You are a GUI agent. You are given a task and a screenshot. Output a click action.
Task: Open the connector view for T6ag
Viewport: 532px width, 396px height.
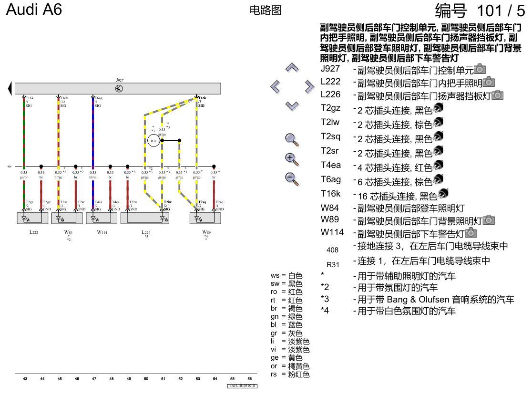438,179
